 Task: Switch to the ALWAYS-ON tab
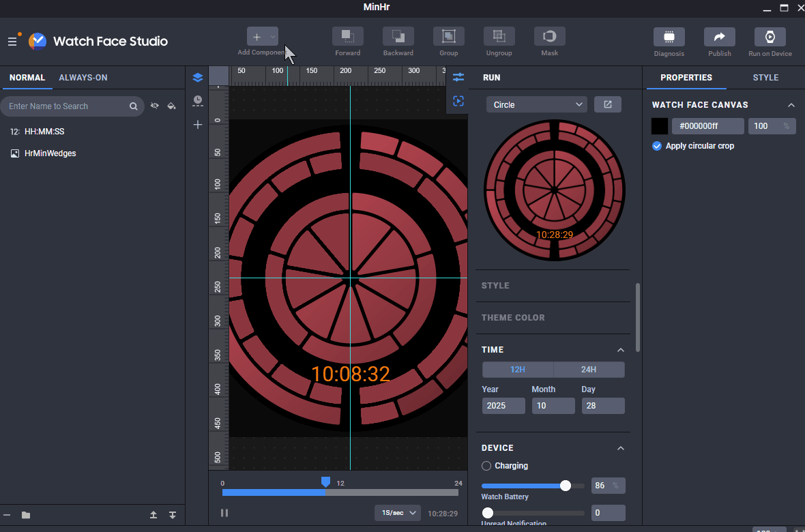point(83,78)
